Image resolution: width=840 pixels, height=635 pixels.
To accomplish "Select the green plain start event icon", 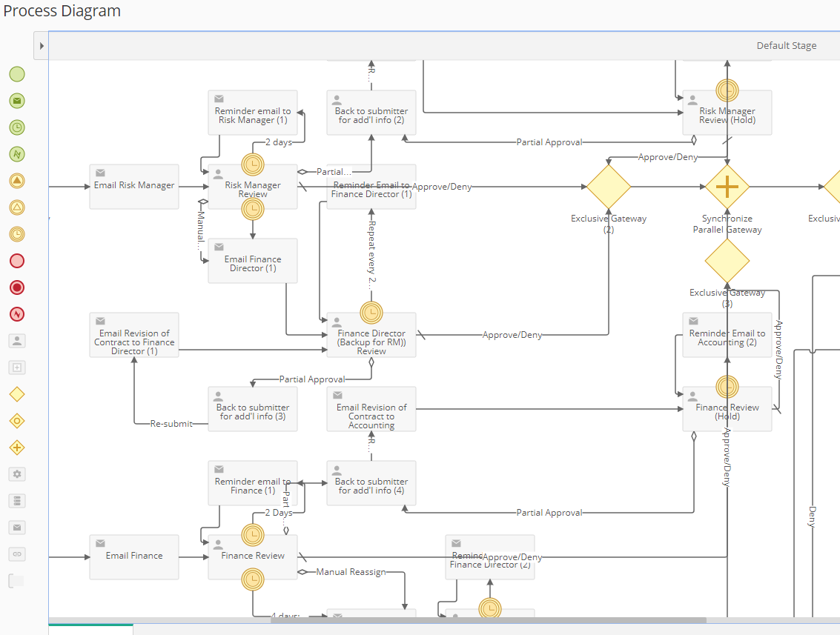I will coord(17,74).
